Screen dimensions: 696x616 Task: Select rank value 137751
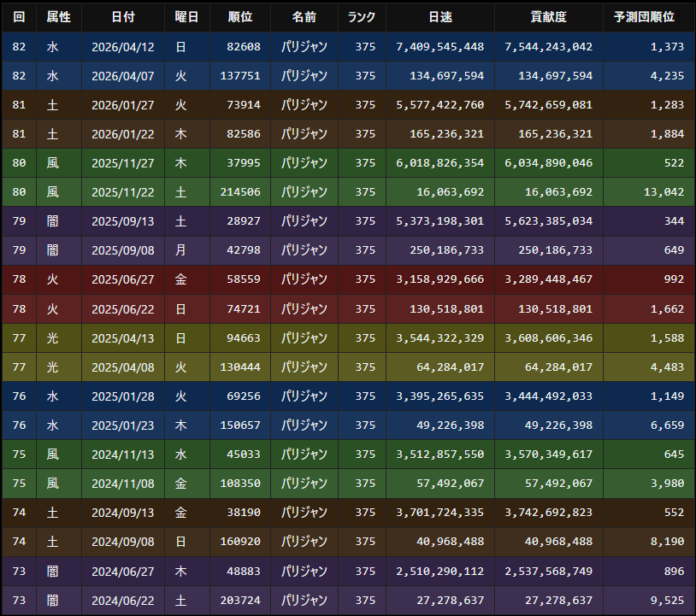click(x=240, y=76)
